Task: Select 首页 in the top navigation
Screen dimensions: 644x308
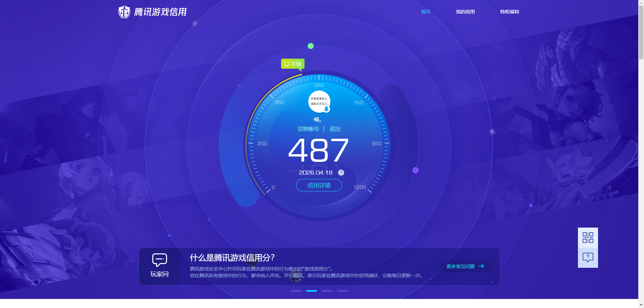Action: pos(425,12)
